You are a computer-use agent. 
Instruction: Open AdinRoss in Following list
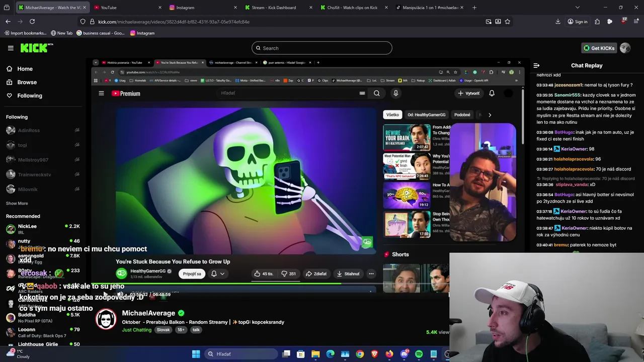[42, 130]
